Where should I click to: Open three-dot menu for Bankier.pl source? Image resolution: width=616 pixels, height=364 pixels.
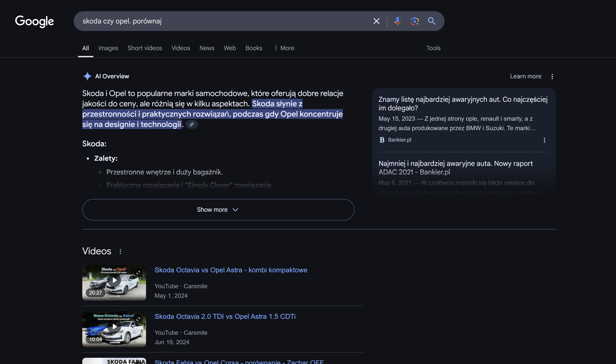pyautogui.click(x=544, y=140)
